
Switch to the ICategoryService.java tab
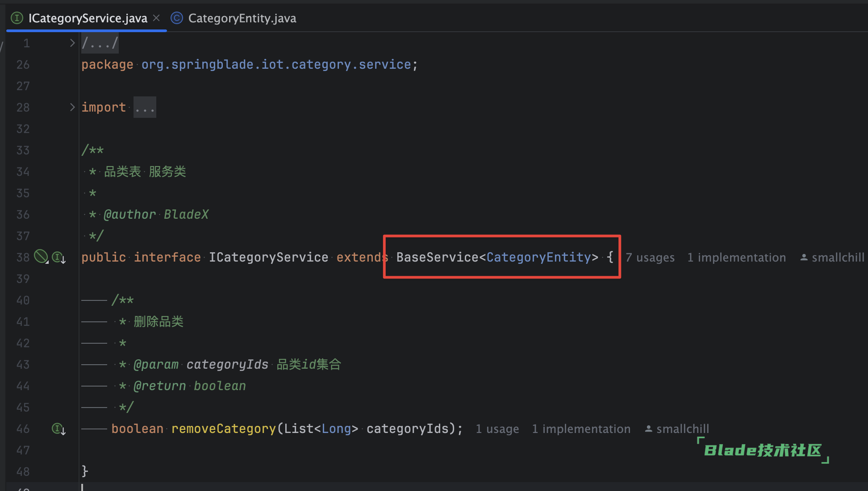click(x=88, y=18)
